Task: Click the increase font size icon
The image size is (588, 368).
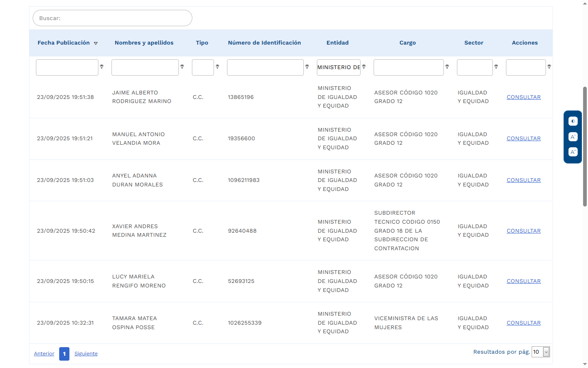Action: (573, 152)
